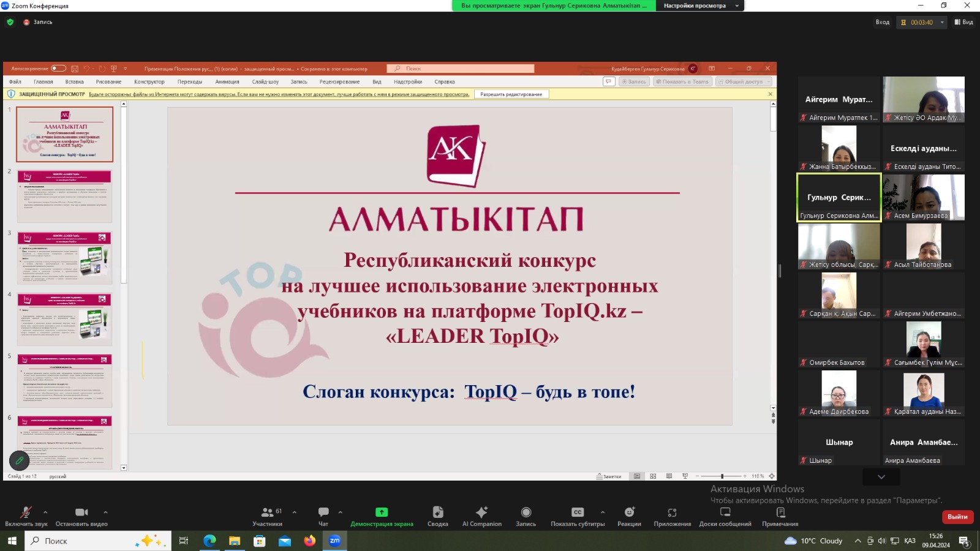Expand captions options arrow
The height and width of the screenshot is (551, 980).
[603, 512]
